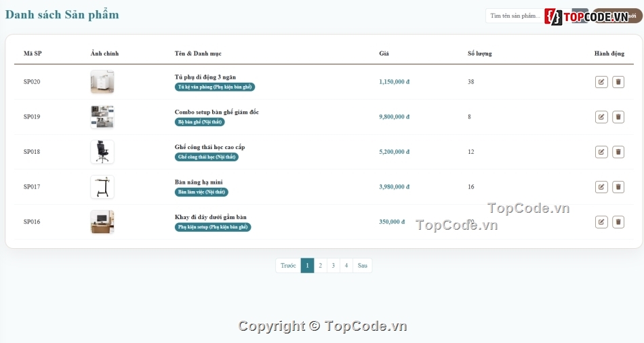
Task: Click quantity '38' for SP020
Action: 470,82
